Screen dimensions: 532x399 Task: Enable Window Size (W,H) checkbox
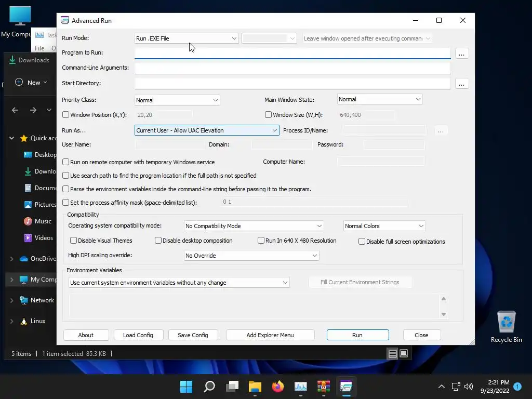(269, 115)
